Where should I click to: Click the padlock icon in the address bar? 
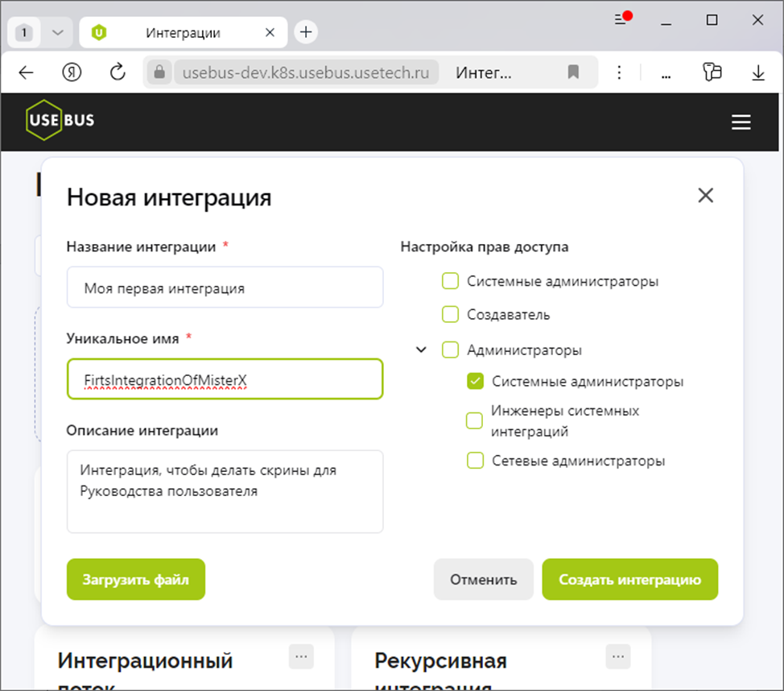[159, 72]
